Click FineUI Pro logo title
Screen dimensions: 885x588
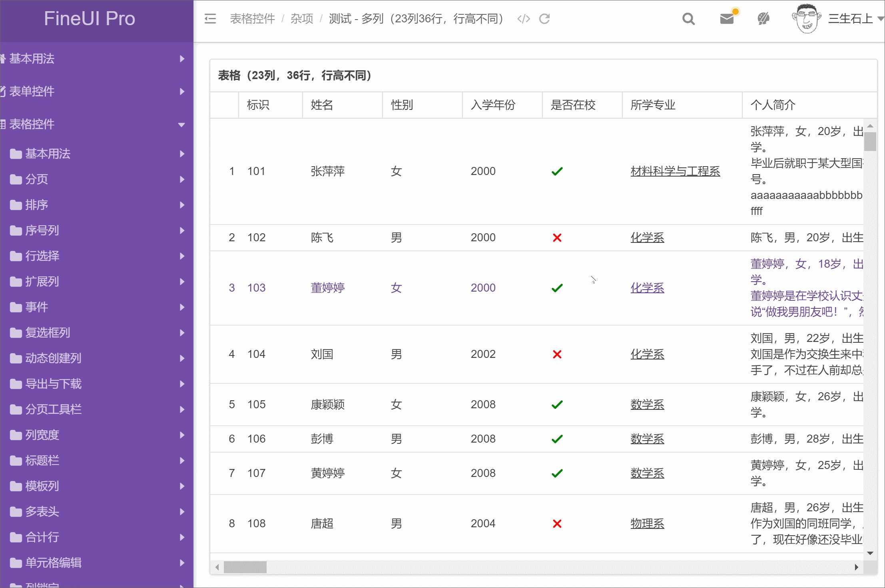(x=90, y=19)
